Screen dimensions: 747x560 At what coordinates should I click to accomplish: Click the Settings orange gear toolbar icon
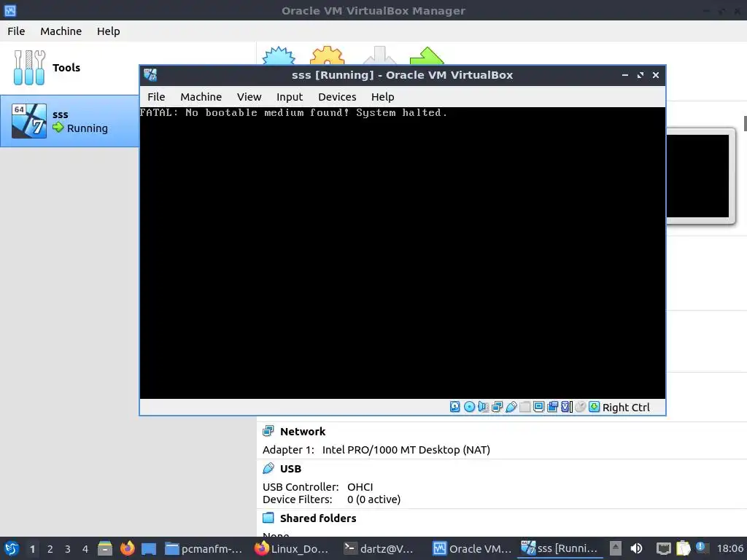328,55
